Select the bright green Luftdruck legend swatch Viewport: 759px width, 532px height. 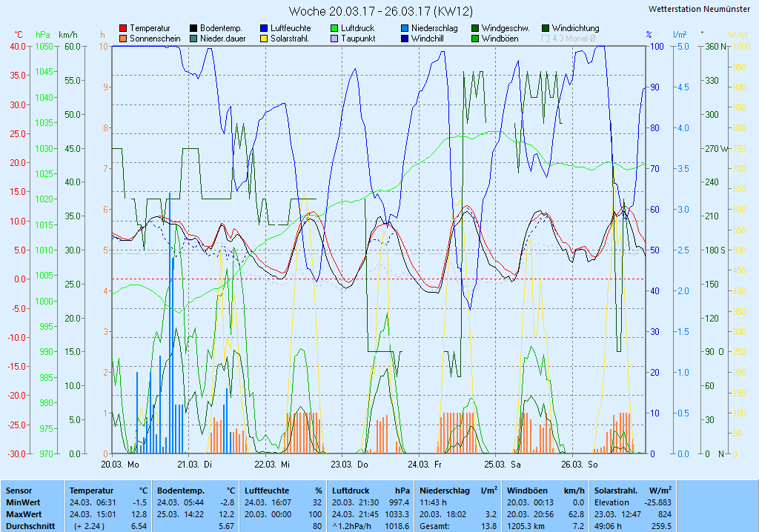334,29
